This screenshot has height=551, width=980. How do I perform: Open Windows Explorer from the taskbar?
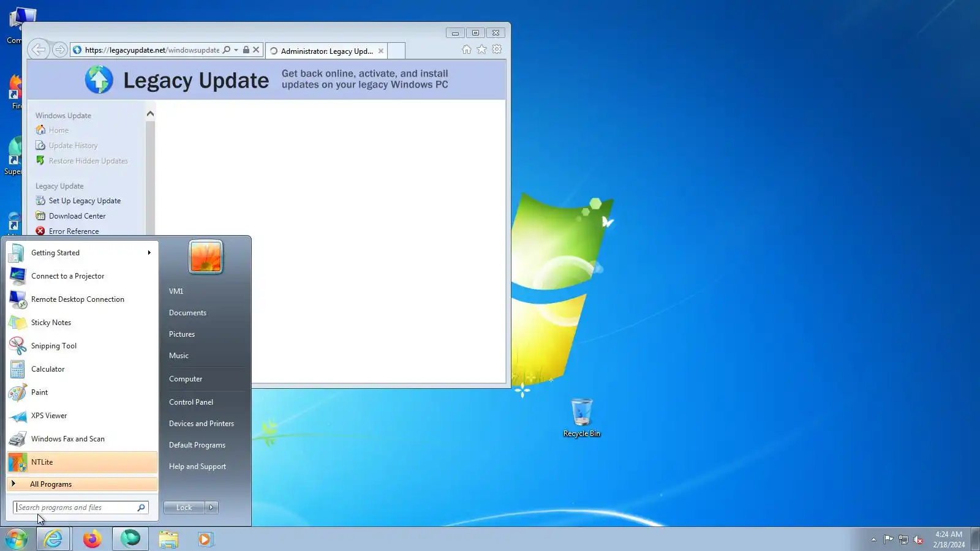click(x=168, y=539)
